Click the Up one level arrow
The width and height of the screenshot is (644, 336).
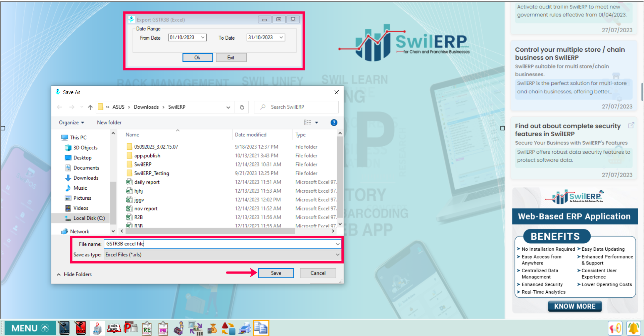click(x=90, y=107)
